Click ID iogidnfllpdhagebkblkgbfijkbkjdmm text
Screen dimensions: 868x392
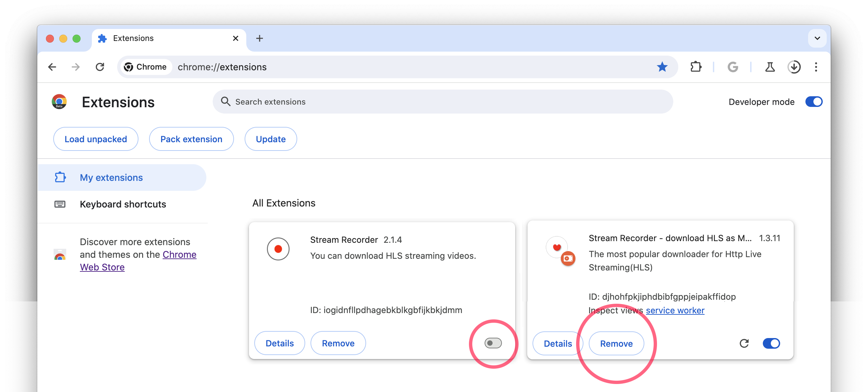[x=386, y=310]
